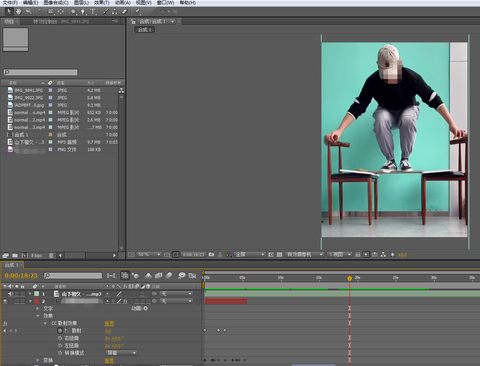Select the Type text tool
Viewport: 480px width, 366px height.
coord(93,12)
